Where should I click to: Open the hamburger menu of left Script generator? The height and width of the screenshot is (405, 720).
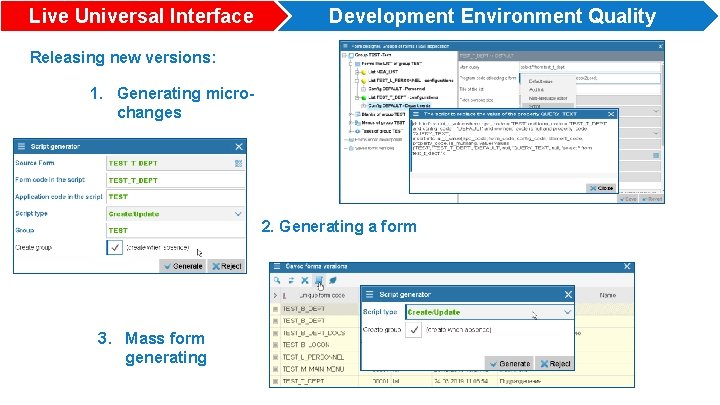[x=21, y=146]
